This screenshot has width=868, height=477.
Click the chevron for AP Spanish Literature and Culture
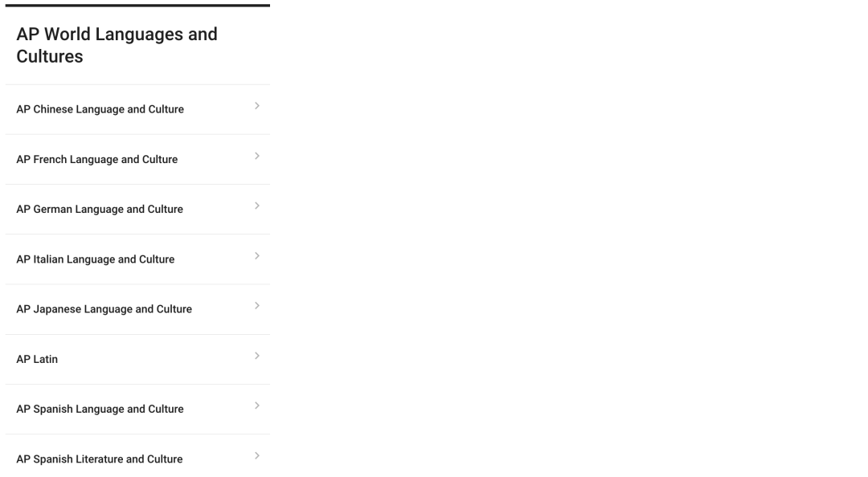(257, 456)
